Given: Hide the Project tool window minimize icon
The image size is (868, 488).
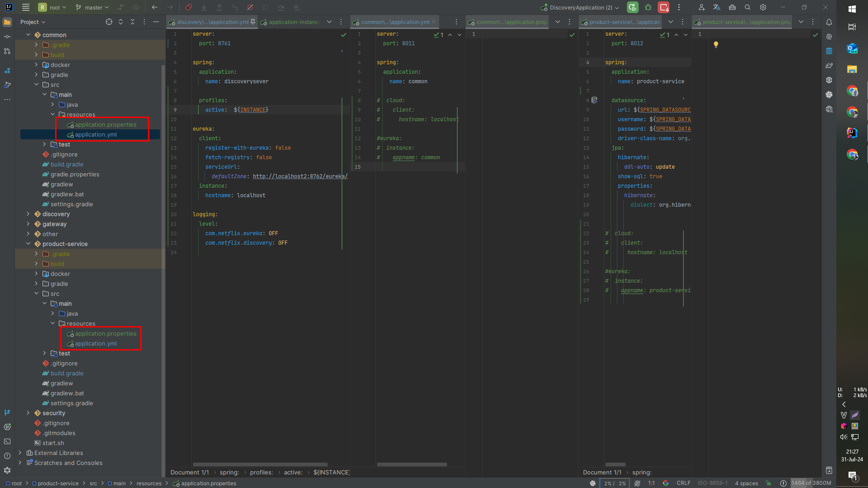Looking at the screenshot, I should tap(156, 22).
